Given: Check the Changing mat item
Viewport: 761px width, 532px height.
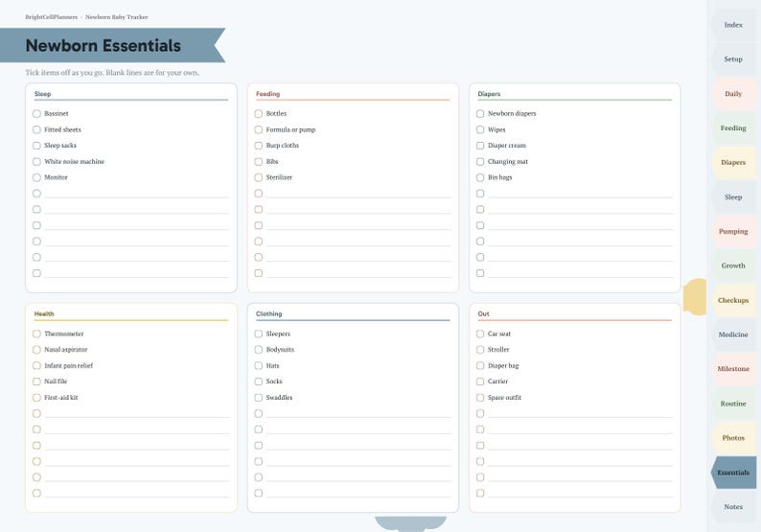Looking at the screenshot, I should pos(480,162).
